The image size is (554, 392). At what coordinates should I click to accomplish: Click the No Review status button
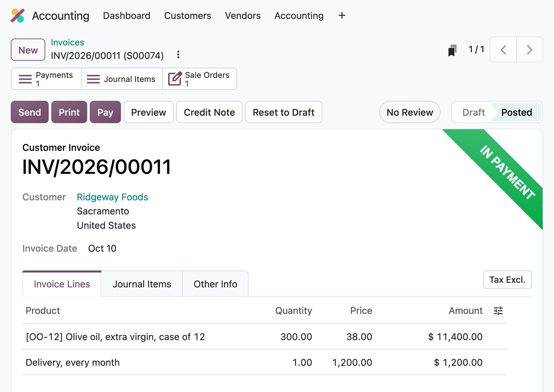pos(410,112)
